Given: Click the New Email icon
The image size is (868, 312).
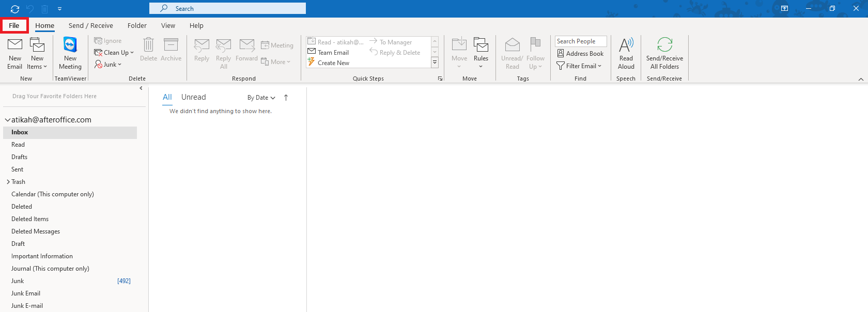Looking at the screenshot, I should (x=15, y=46).
